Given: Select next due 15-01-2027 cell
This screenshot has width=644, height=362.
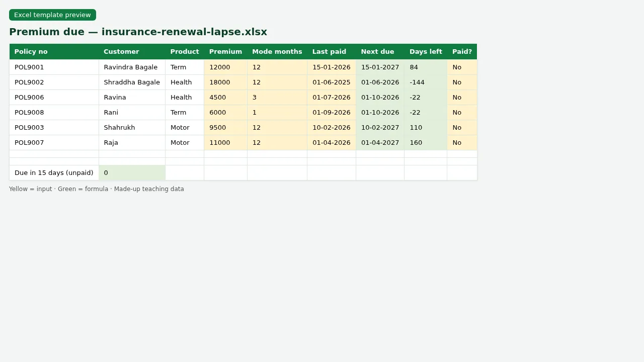Looking at the screenshot, I should [x=380, y=67].
